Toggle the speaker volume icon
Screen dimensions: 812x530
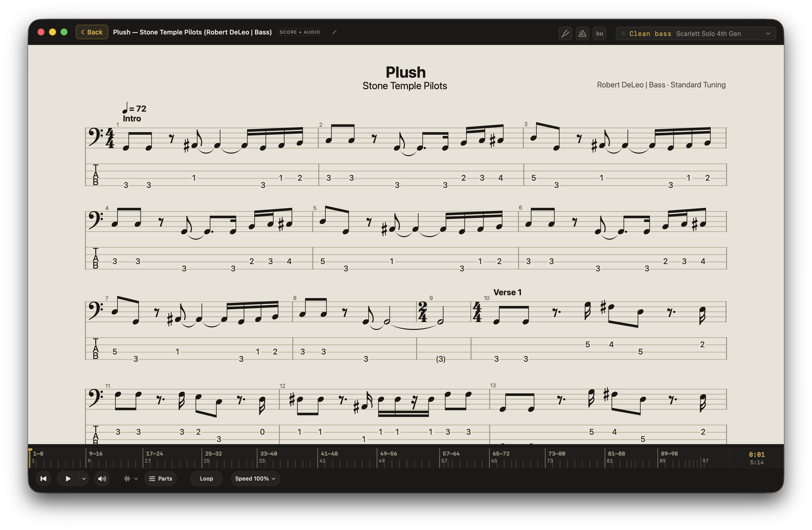(102, 479)
